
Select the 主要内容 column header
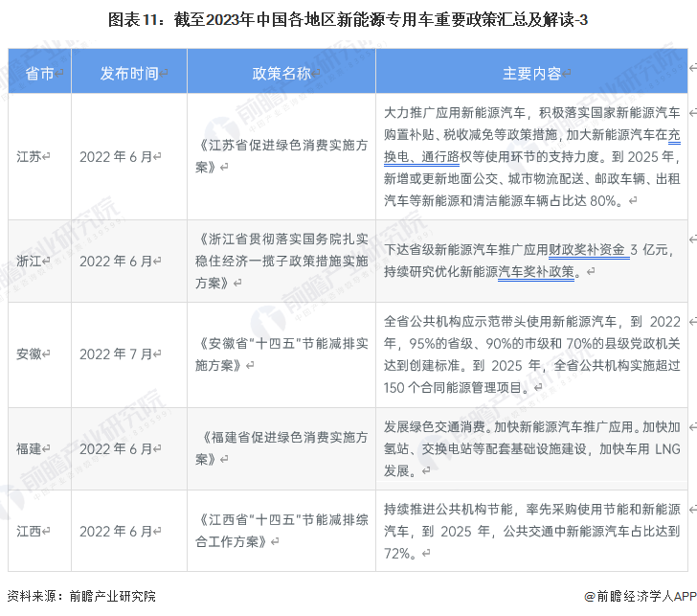click(531, 73)
